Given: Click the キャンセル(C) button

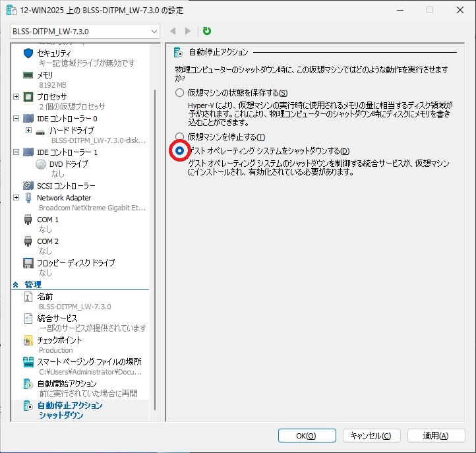Looking at the screenshot, I should [372, 436].
